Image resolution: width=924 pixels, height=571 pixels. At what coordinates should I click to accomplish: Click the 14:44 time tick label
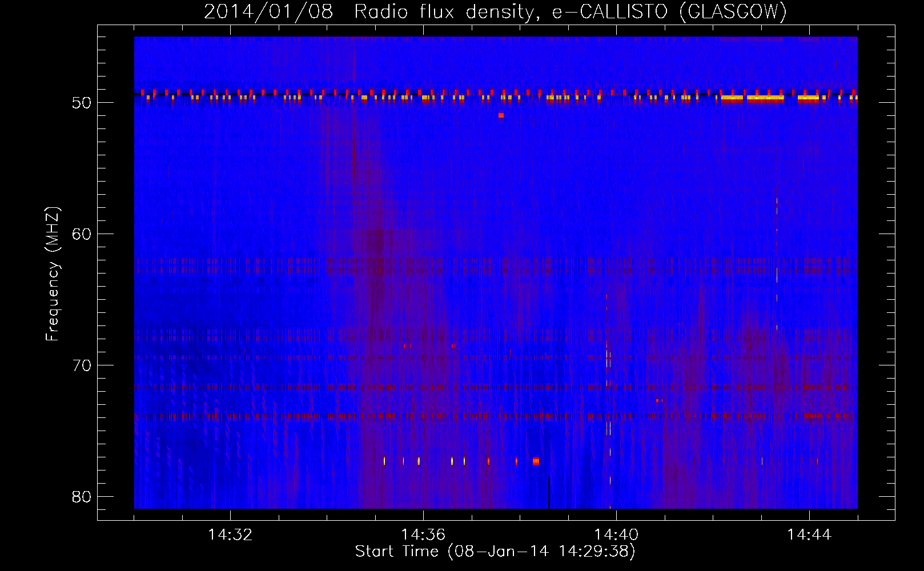(x=809, y=535)
